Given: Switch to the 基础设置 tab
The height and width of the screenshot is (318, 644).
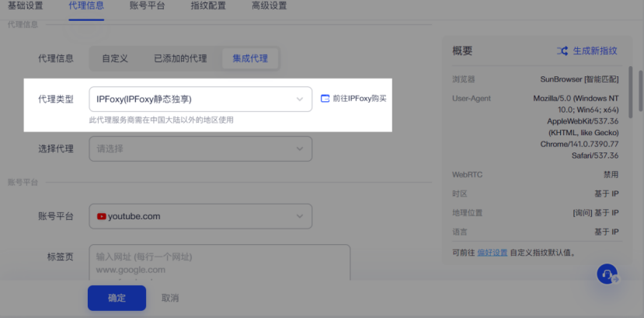Looking at the screenshot, I should [26, 6].
